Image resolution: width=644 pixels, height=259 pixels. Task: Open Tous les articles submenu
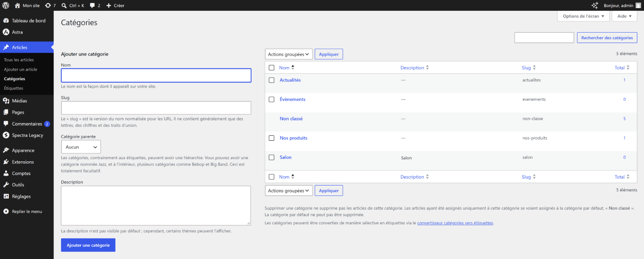coord(19,60)
